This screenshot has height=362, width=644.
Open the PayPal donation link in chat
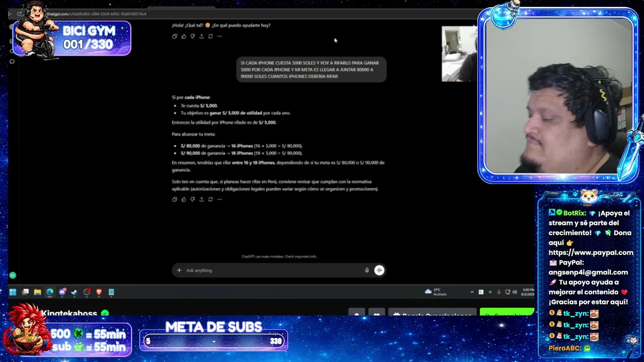pos(591,252)
